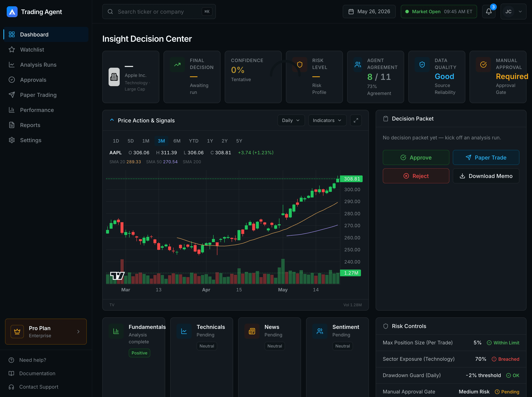Click the search ticker or company field

(x=159, y=12)
